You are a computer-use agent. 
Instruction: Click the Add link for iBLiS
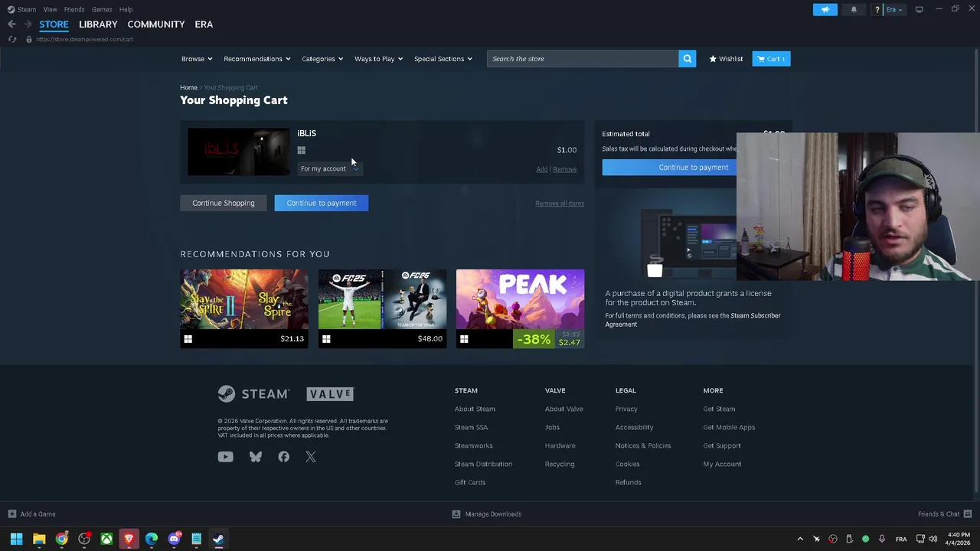tap(541, 169)
